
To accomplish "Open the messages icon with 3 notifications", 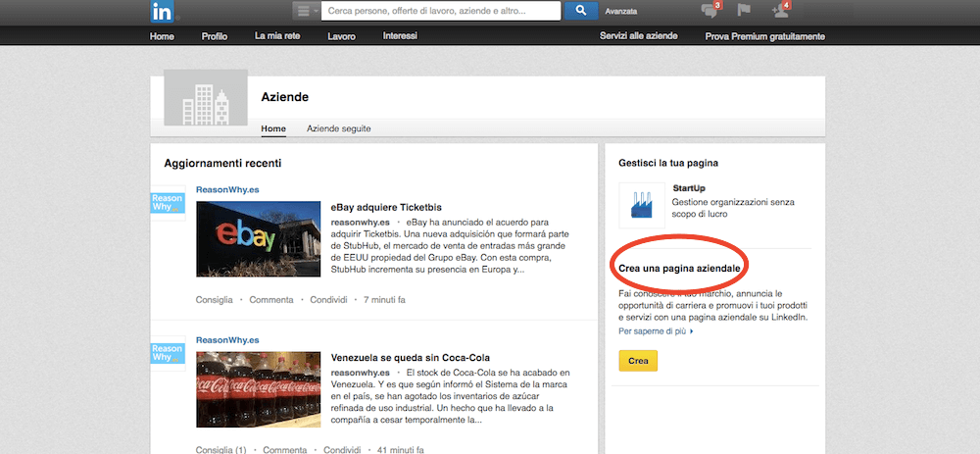I will [711, 10].
